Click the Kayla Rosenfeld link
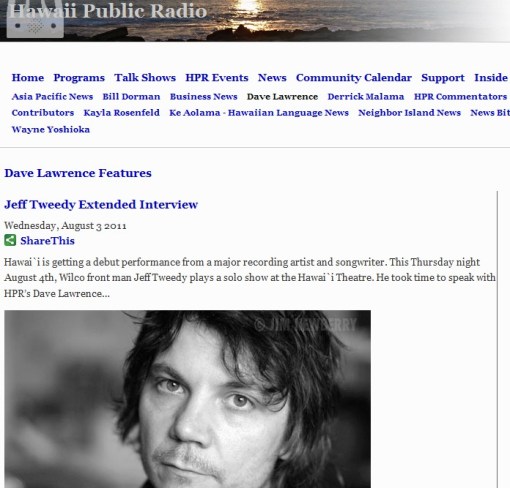This screenshot has width=510, height=488. (122, 113)
